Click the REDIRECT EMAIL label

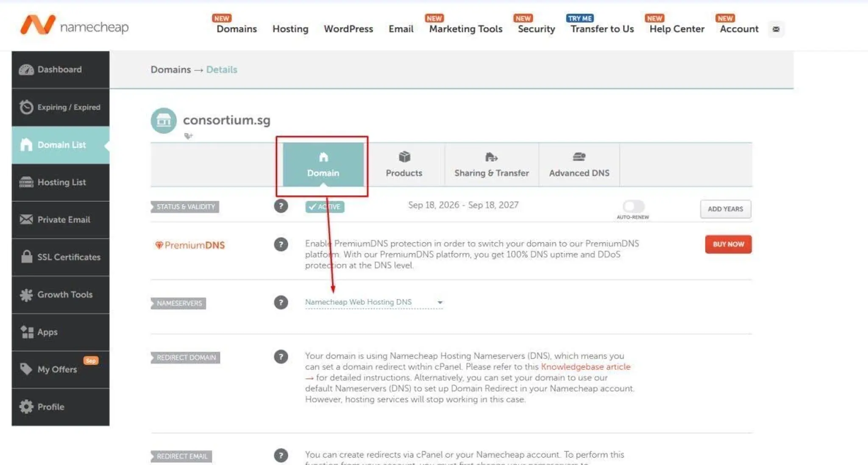tap(181, 456)
